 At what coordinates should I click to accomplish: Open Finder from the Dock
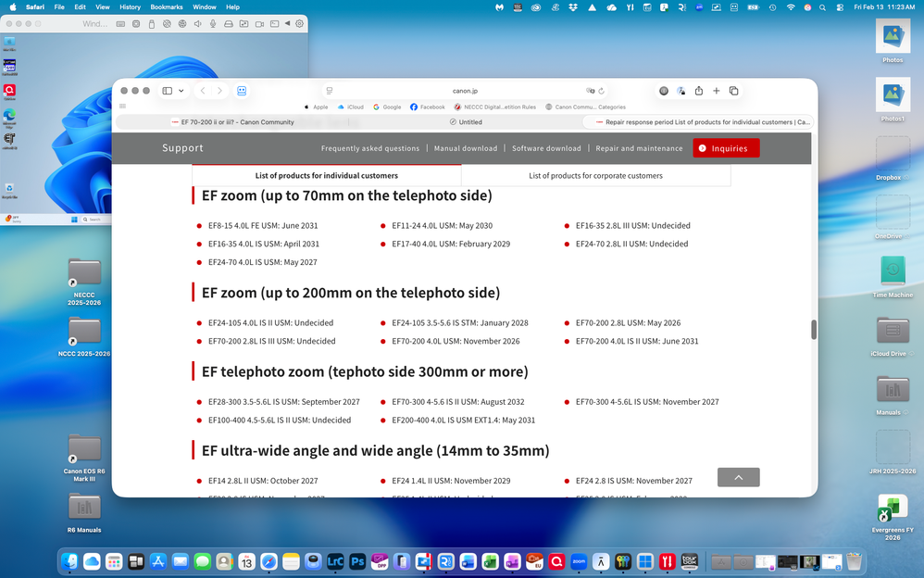tap(69, 561)
